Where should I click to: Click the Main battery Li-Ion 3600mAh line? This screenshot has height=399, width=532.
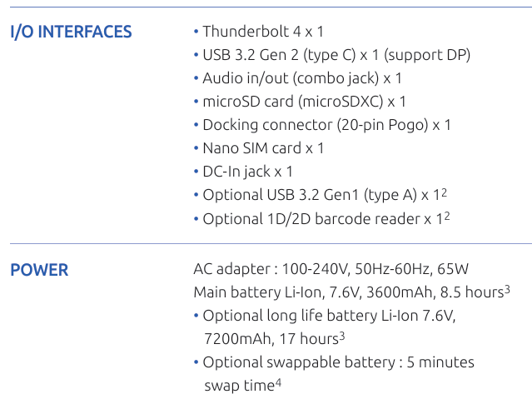click(347, 292)
